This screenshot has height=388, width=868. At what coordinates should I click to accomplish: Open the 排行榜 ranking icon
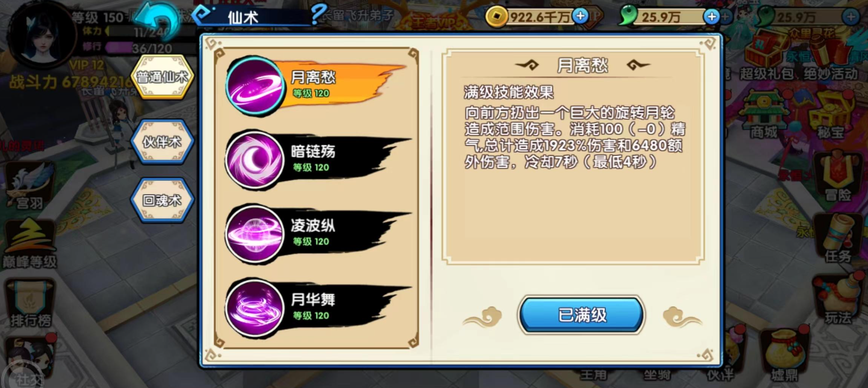[31, 303]
